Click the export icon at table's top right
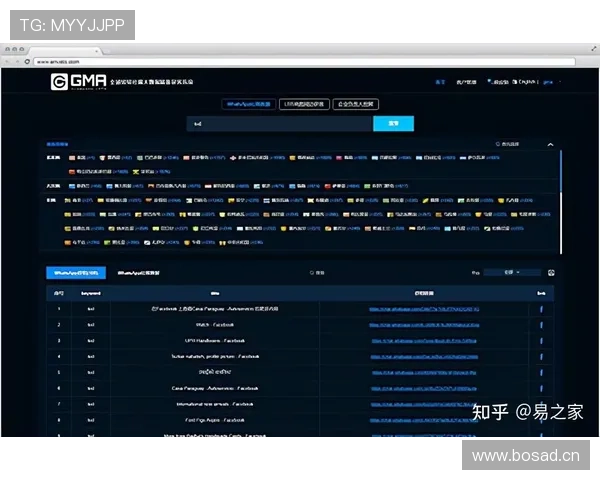This screenshot has width=600, height=480. pos(552,272)
